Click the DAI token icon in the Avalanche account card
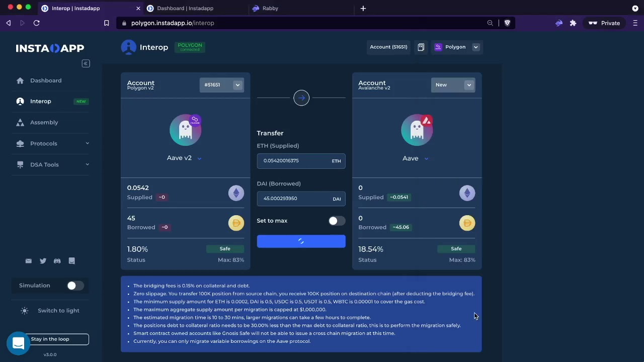 467,223
